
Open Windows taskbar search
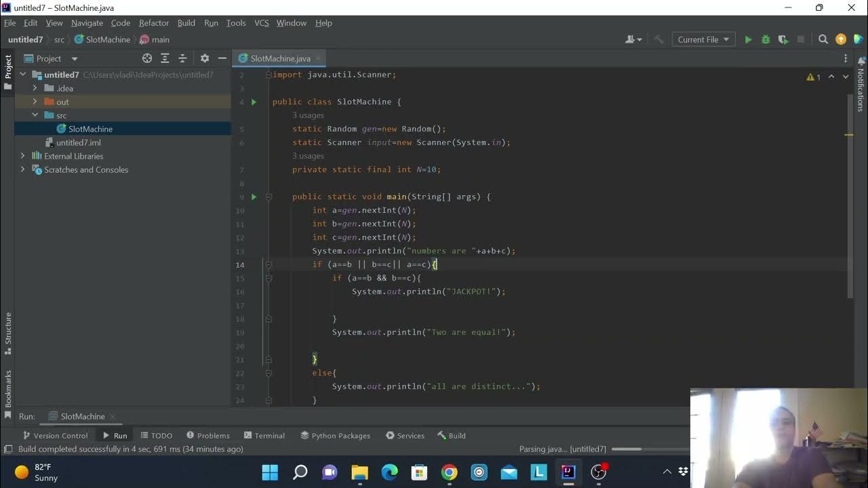pyautogui.click(x=300, y=472)
